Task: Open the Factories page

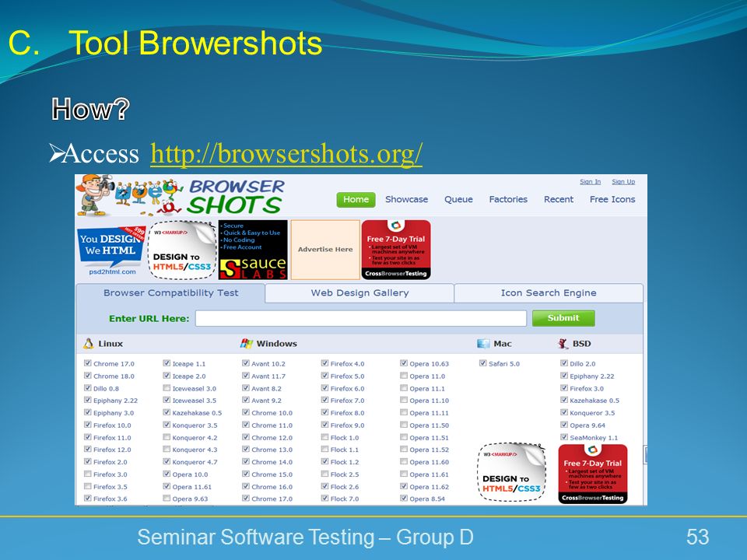Action: (508, 200)
